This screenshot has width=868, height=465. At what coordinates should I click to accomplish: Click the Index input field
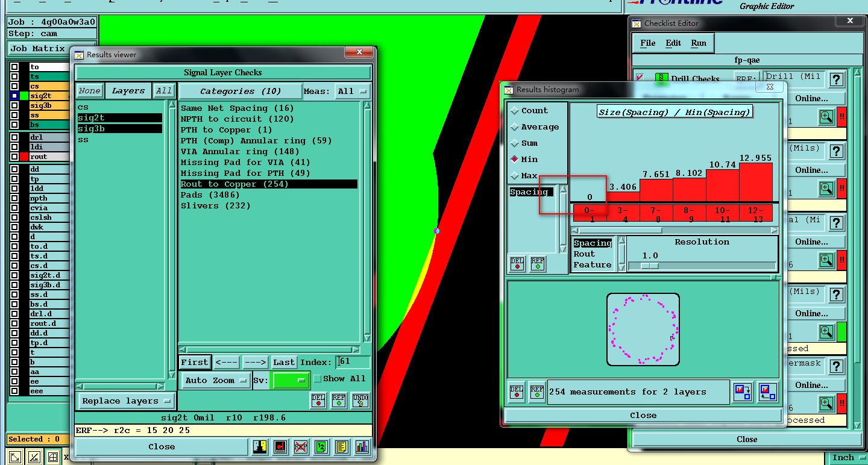(x=353, y=362)
